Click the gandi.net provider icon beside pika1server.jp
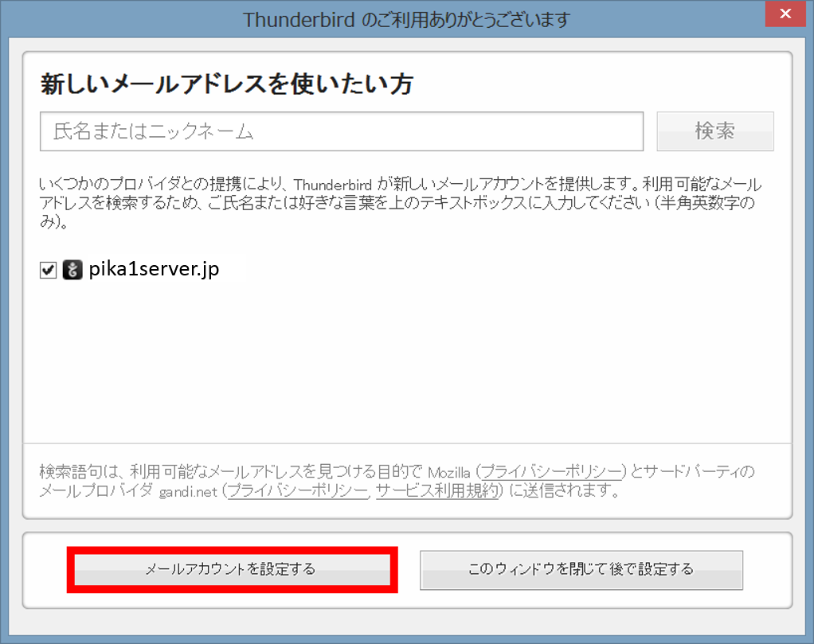Image resolution: width=814 pixels, height=644 pixels. click(72, 270)
